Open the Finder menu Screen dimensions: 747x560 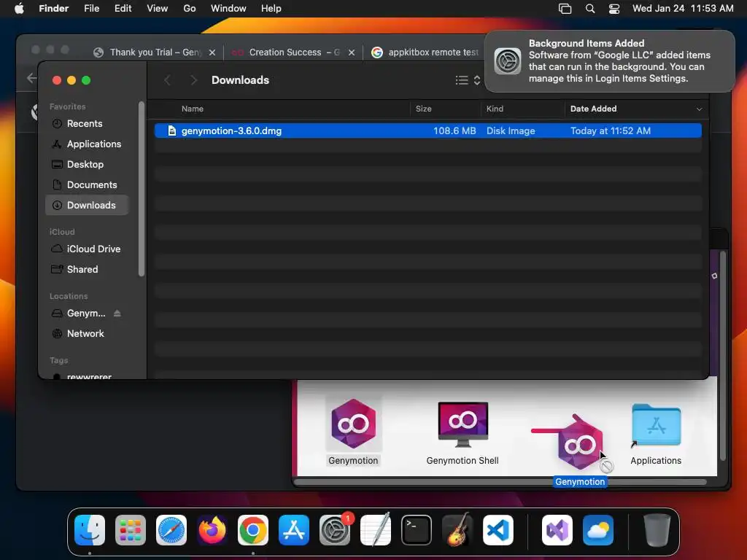click(x=54, y=9)
